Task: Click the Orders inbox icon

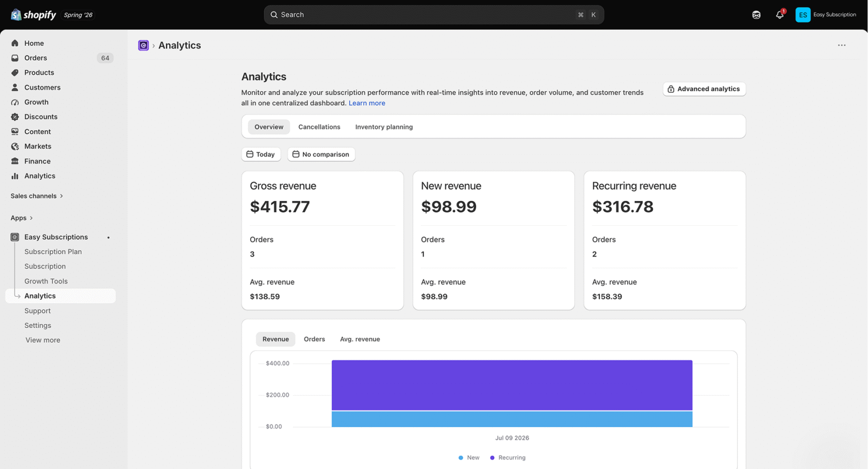Action: pyautogui.click(x=15, y=58)
